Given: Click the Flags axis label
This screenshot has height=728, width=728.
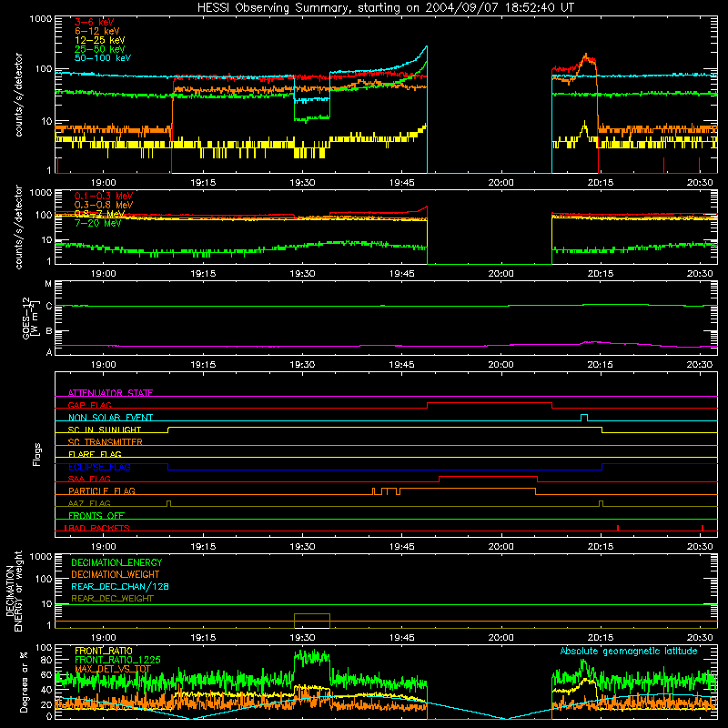Looking at the screenshot, I should 37,454.
